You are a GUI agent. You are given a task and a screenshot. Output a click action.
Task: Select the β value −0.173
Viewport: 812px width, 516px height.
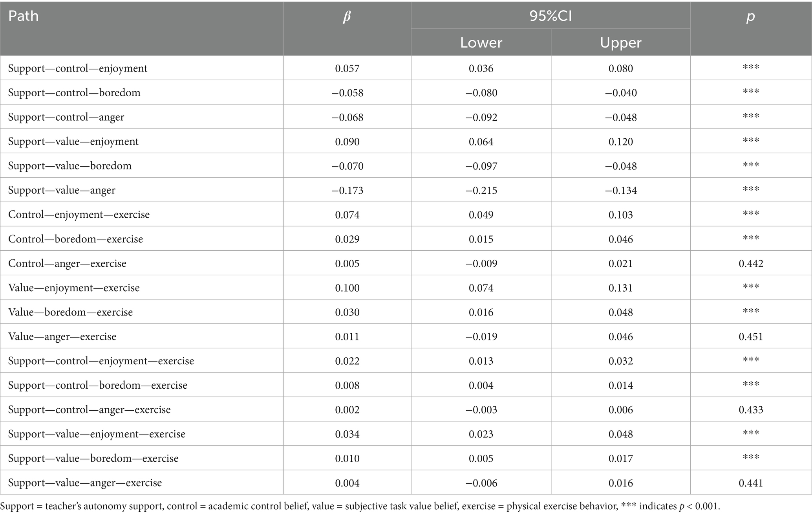(347, 190)
